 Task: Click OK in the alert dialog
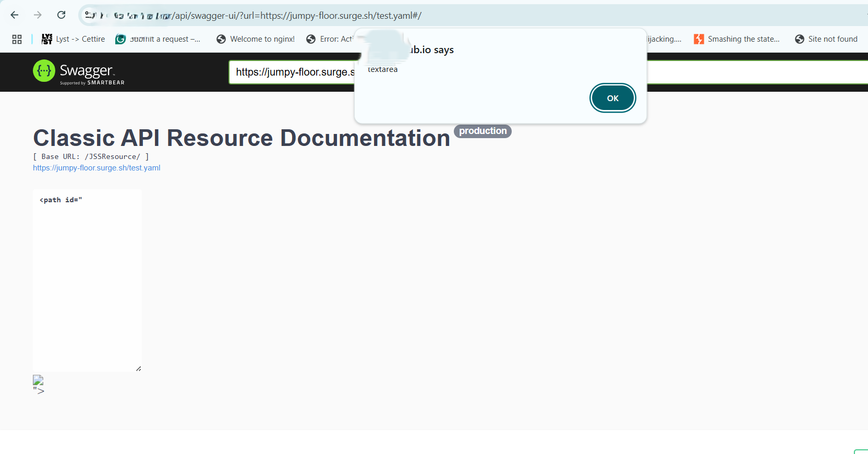point(613,98)
